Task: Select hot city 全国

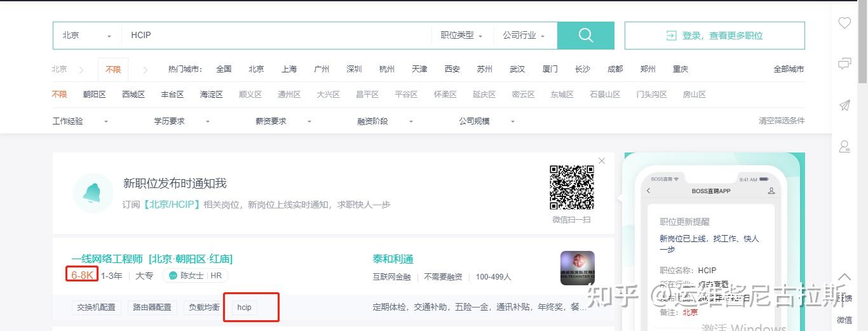Action: (x=224, y=69)
